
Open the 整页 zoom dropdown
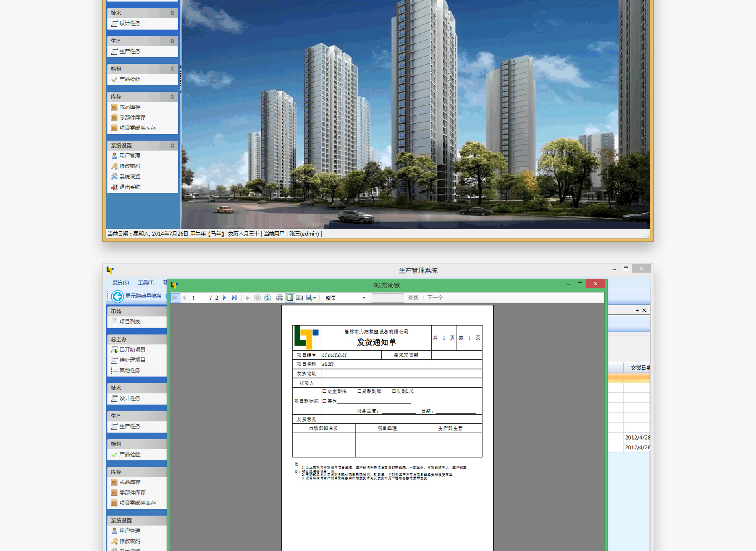(364, 298)
